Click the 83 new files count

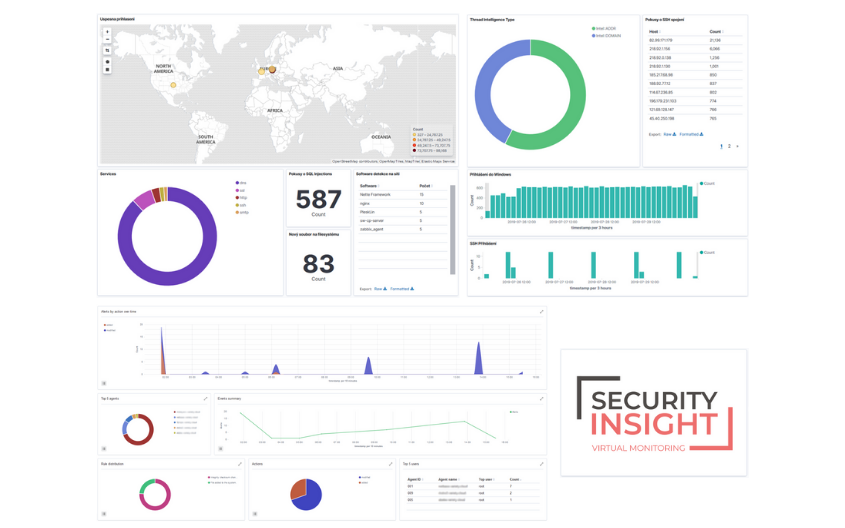click(318, 265)
